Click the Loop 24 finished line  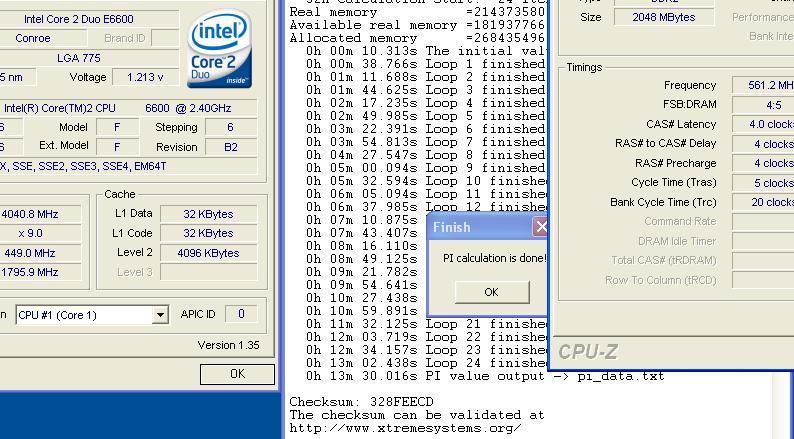click(x=427, y=363)
